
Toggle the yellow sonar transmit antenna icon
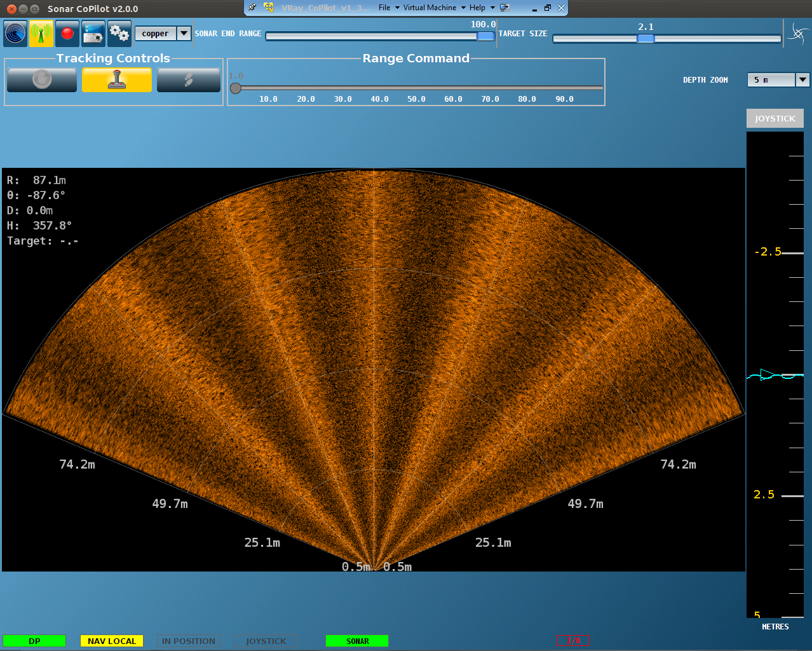pyautogui.click(x=41, y=33)
